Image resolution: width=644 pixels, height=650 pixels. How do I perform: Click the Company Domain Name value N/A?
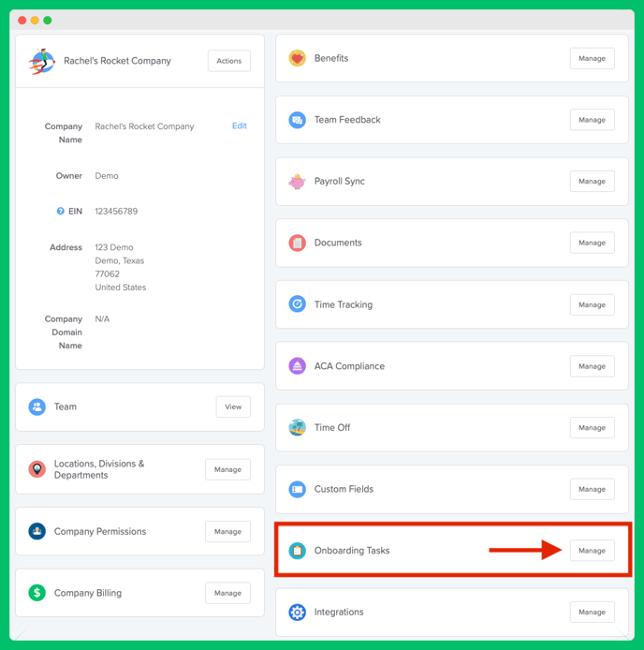[x=102, y=318]
